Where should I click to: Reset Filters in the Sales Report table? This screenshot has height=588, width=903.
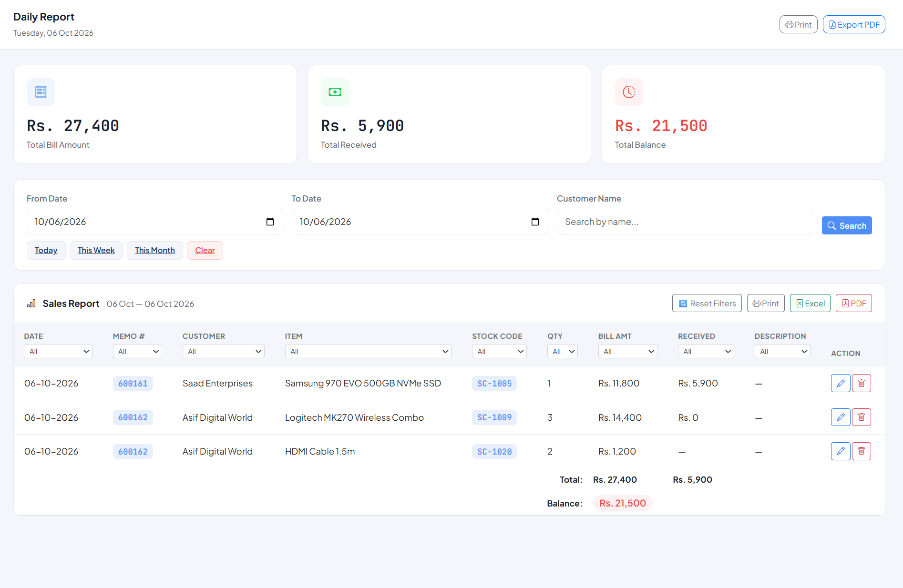707,303
